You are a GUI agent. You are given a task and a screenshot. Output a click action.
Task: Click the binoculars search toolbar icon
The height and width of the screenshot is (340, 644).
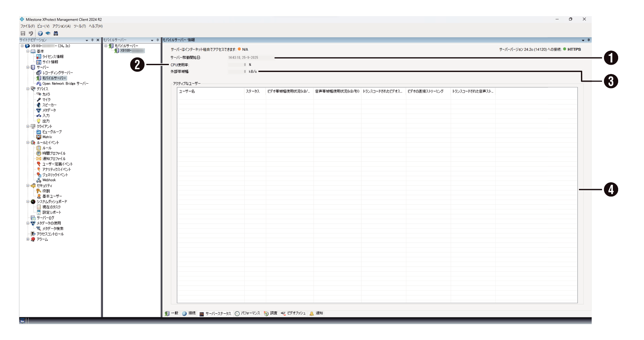tap(56, 34)
